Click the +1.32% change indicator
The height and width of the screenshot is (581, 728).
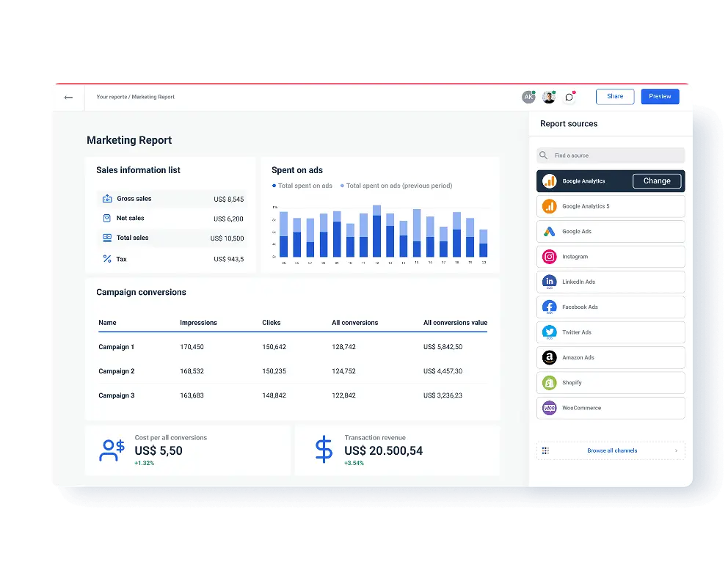coord(145,463)
